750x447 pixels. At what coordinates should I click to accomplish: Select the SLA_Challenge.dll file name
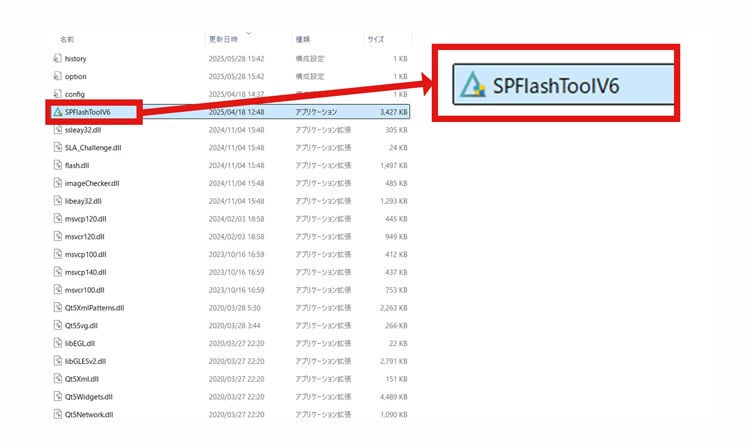pyautogui.click(x=92, y=148)
